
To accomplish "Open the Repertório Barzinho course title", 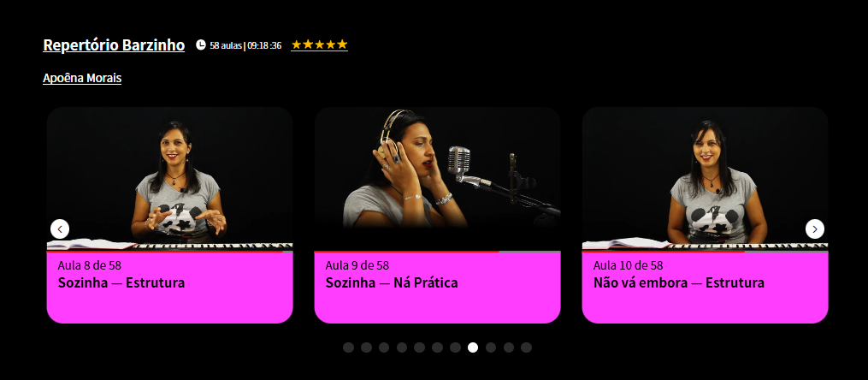I will [114, 45].
